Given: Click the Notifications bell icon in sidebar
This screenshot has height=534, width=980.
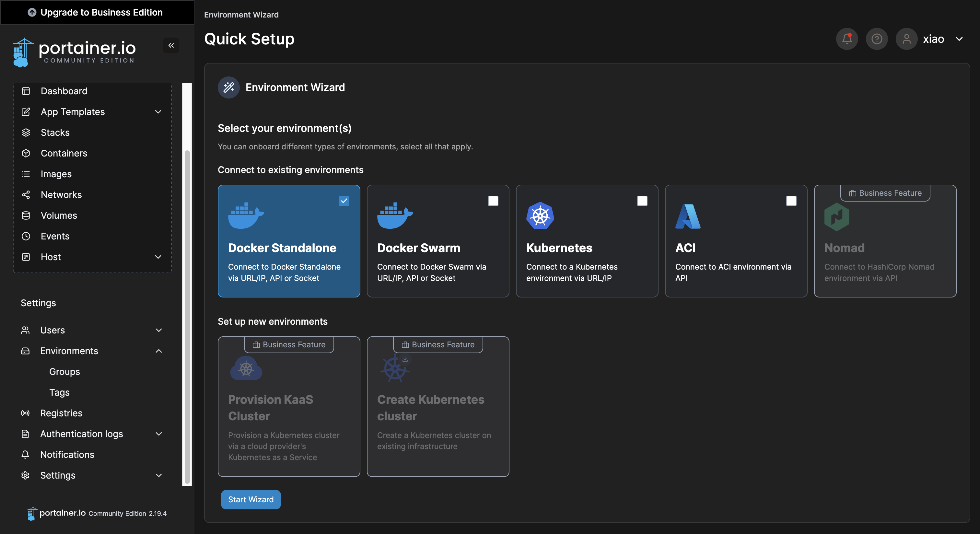Looking at the screenshot, I should [x=25, y=455].
